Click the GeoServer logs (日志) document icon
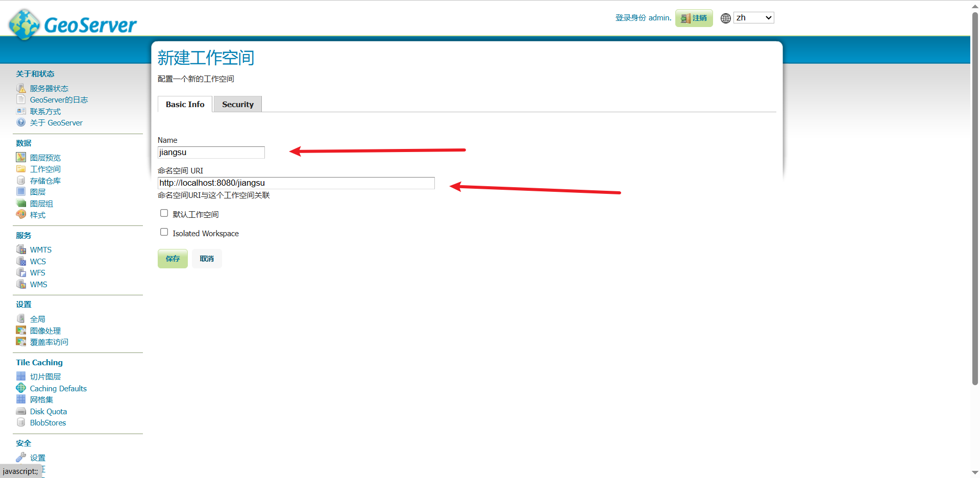980x478 pixels. click(21, 99)
